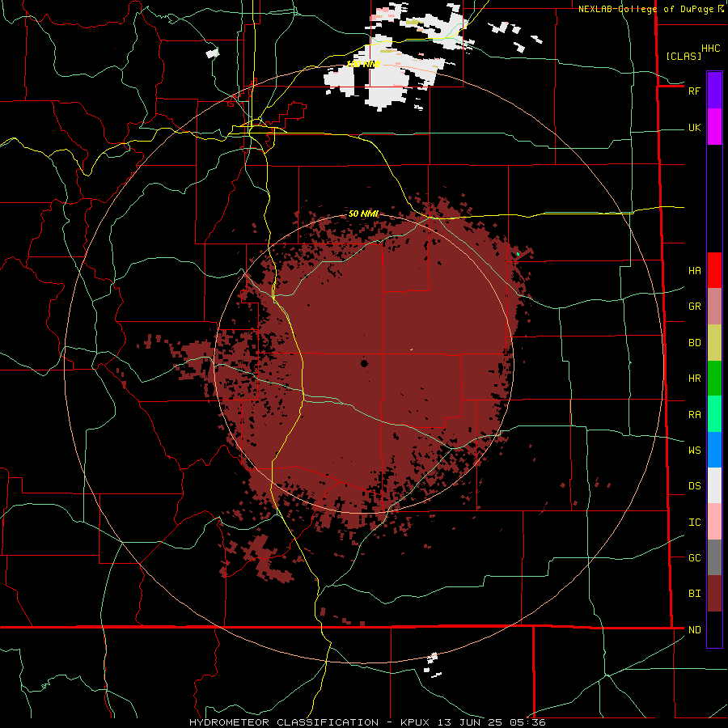728x728 pixels.
Task: Click the GC legend label
Action: [694, 558]
